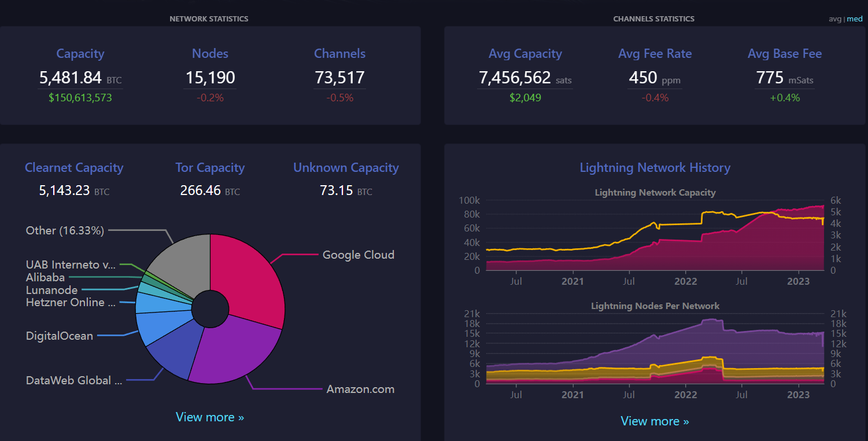Click the Avg Base Fee heading
The image size is (868, 441).
784,54
